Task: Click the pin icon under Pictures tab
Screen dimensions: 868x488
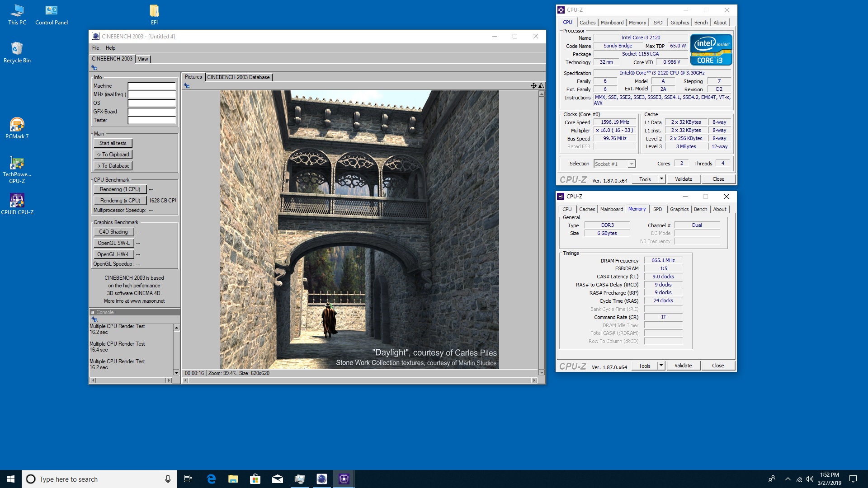Action: [187, 86]
